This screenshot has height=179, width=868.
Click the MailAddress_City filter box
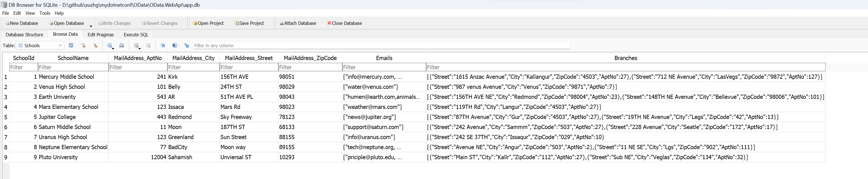coord(193,67)
